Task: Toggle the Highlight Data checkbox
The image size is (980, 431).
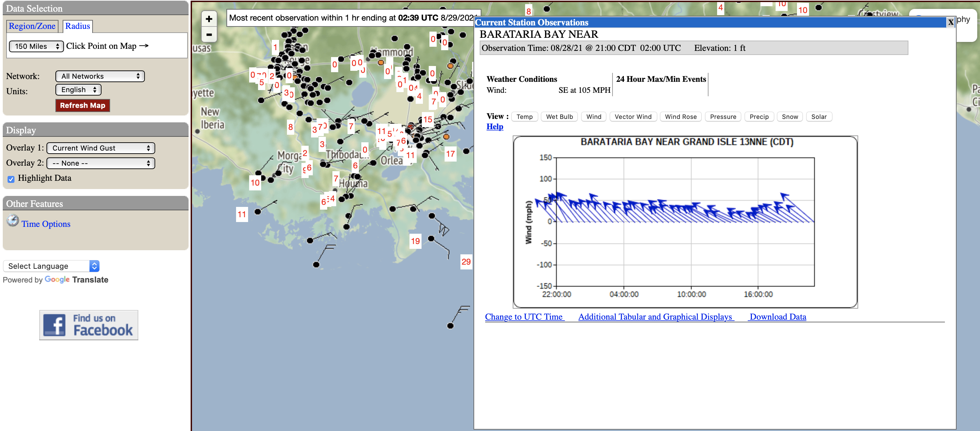Action: point(11,179)
